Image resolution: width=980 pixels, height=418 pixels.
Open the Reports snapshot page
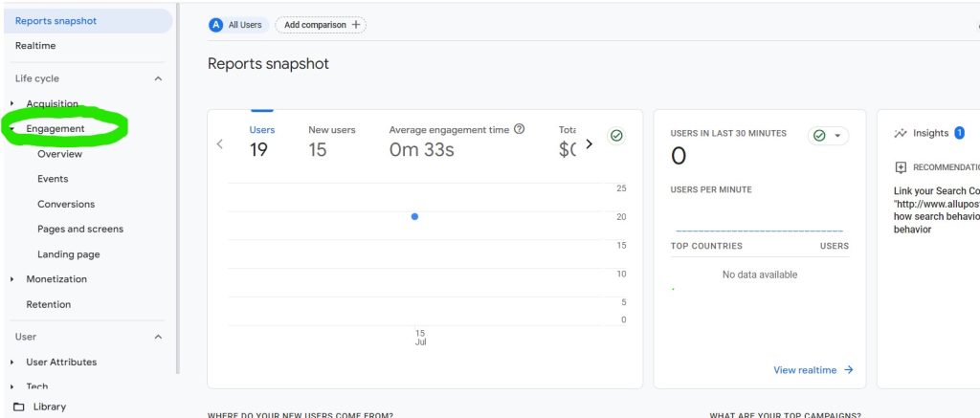click(87, 21)
